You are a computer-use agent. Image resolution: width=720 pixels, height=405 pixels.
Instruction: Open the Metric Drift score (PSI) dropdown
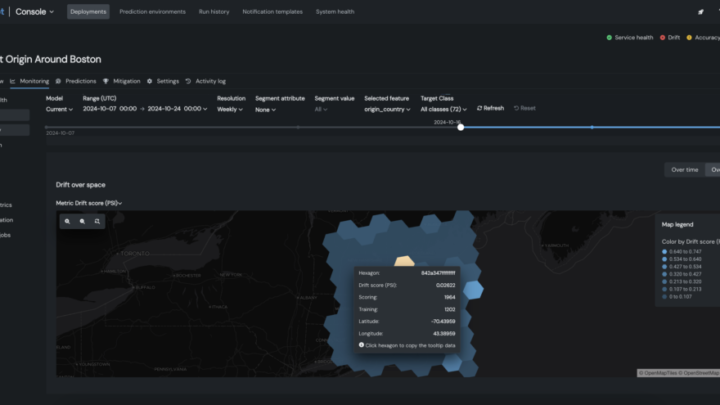tap(89, 203)
